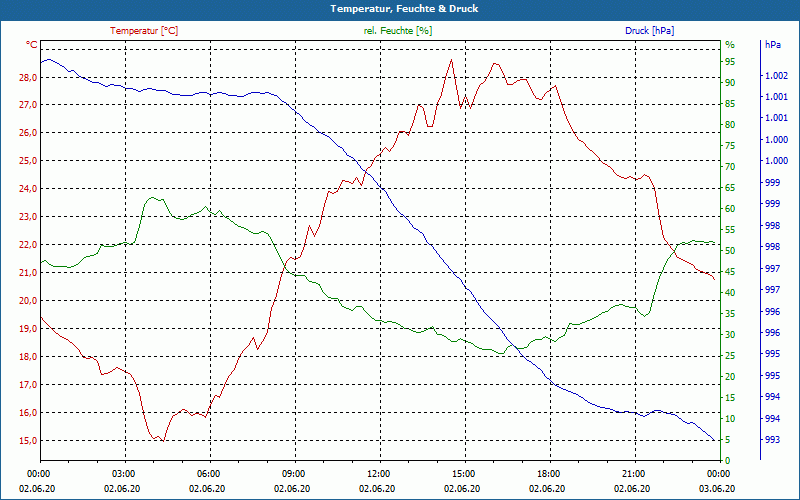The height and width of the screenshot is (500, 800).
Task: Click the '03.06.20' date label
Action: [x=717, y=488]
